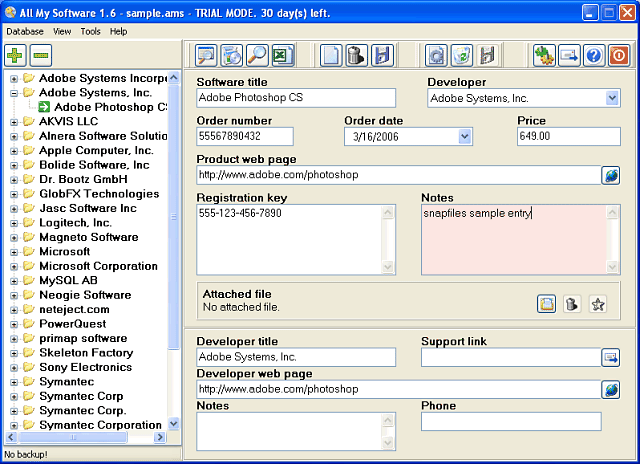
Task: Remove attached file with small trash icon
Action: (572, 304)
